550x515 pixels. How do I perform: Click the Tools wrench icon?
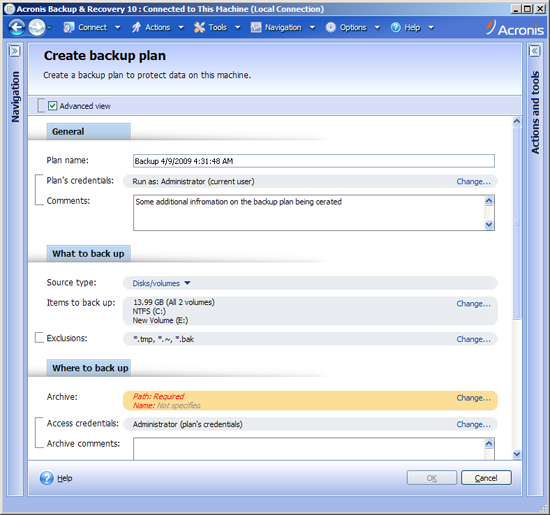199,27
